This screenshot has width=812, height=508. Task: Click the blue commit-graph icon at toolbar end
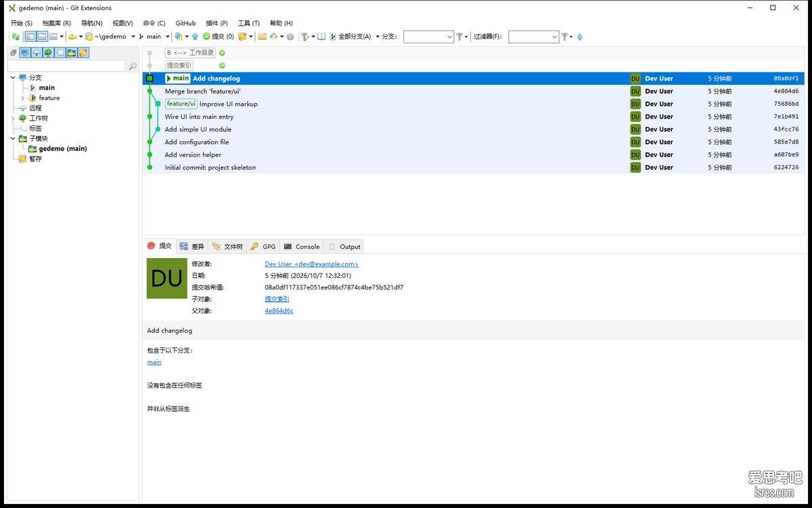click(579, 37)
